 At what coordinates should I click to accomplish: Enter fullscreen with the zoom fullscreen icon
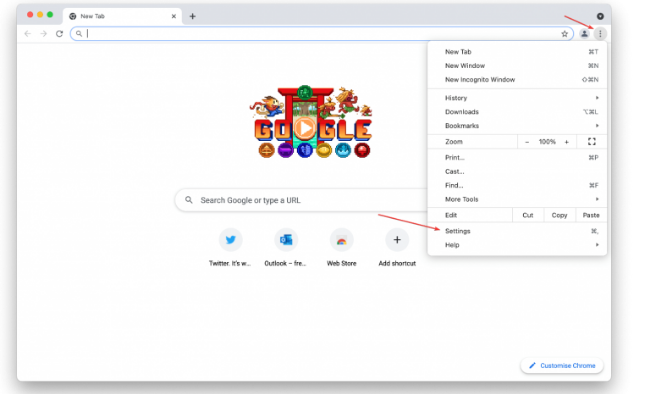[x=591, y=142]
